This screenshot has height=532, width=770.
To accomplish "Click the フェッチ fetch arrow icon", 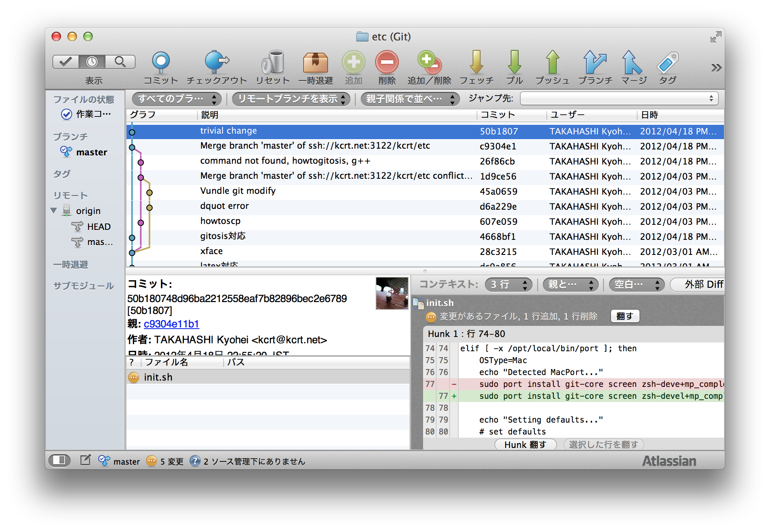I will point(476,62).
